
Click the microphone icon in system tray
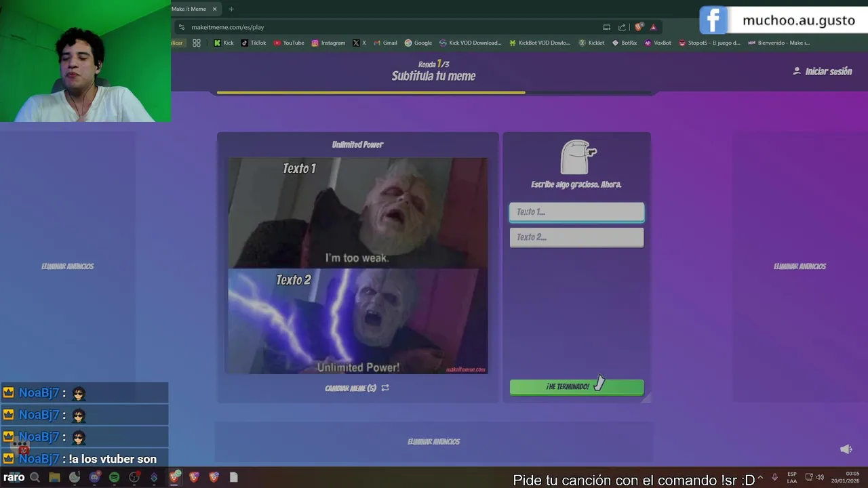[x=774, y=477]
